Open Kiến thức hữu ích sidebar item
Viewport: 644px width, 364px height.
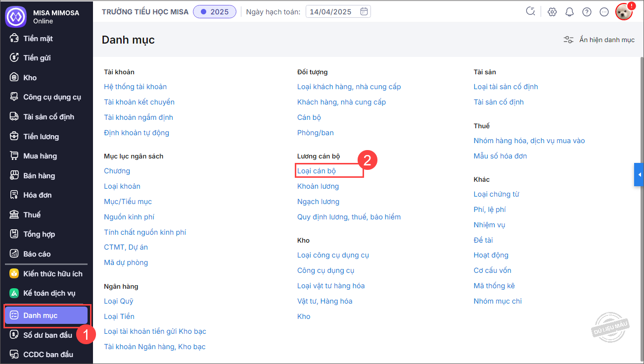53,273
